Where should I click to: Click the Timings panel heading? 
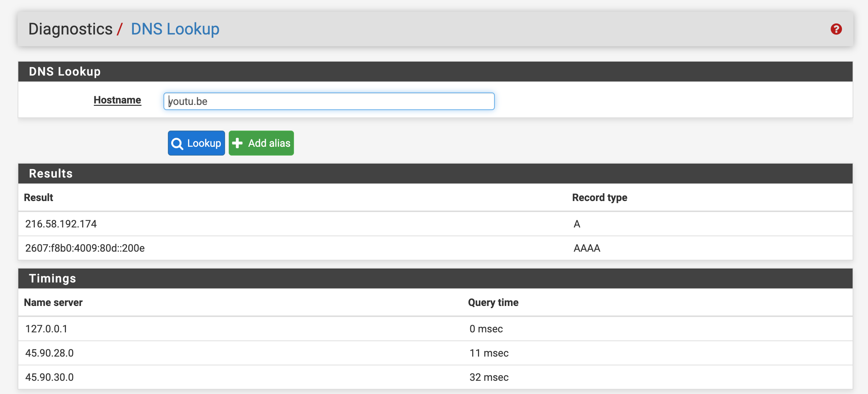pos(52,278)
